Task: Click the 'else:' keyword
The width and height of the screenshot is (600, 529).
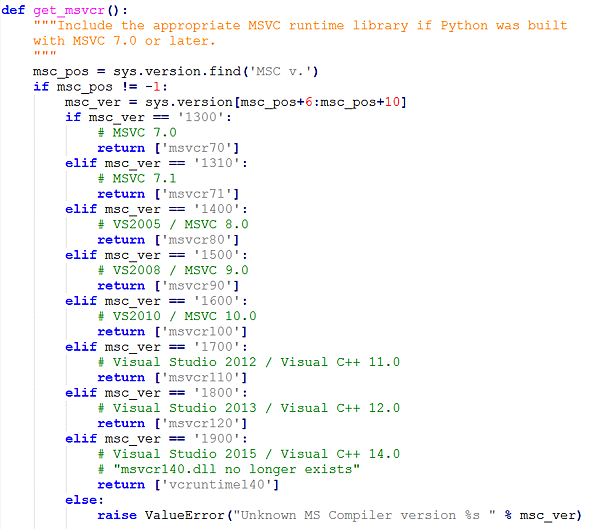Action: (x=85, y=500)
